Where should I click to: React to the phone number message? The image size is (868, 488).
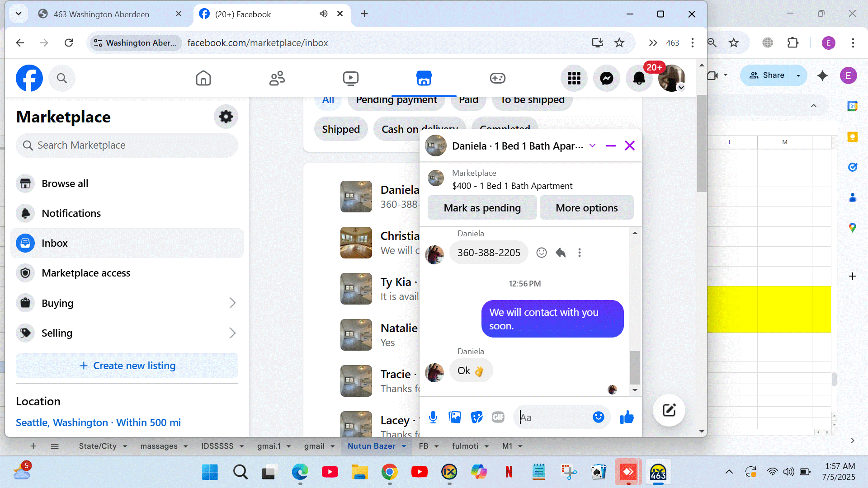coord(541,253)
